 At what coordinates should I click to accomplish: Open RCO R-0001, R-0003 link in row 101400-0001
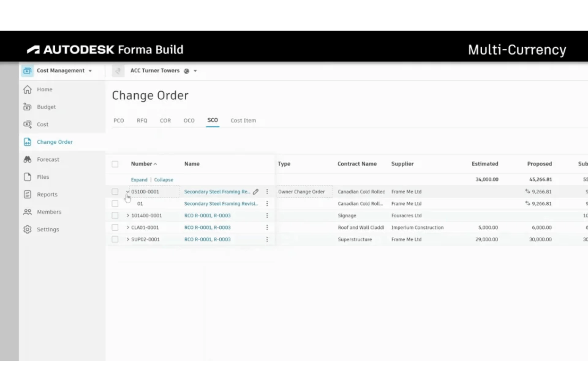click(207, 215)
